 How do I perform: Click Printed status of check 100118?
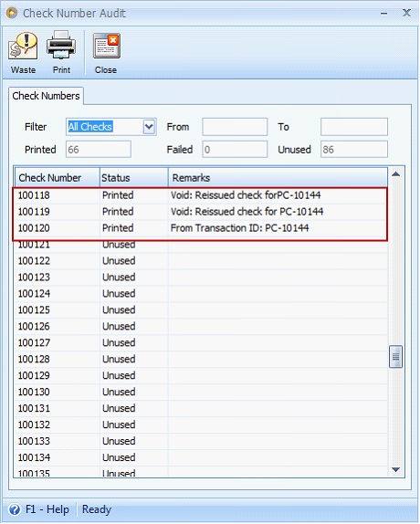point(118,195)
